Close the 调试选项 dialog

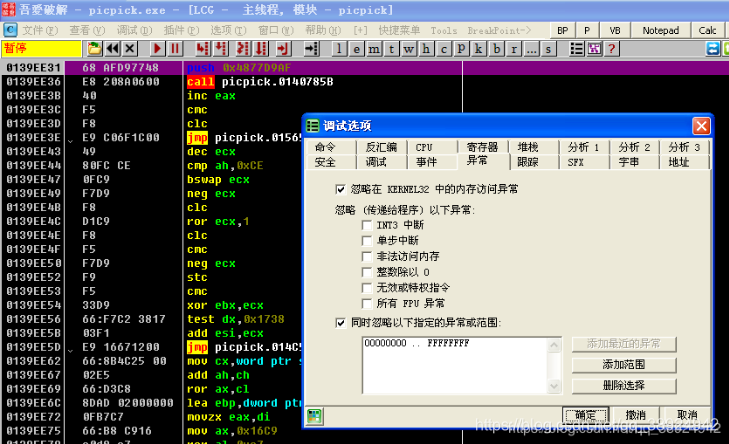point(701,126)
